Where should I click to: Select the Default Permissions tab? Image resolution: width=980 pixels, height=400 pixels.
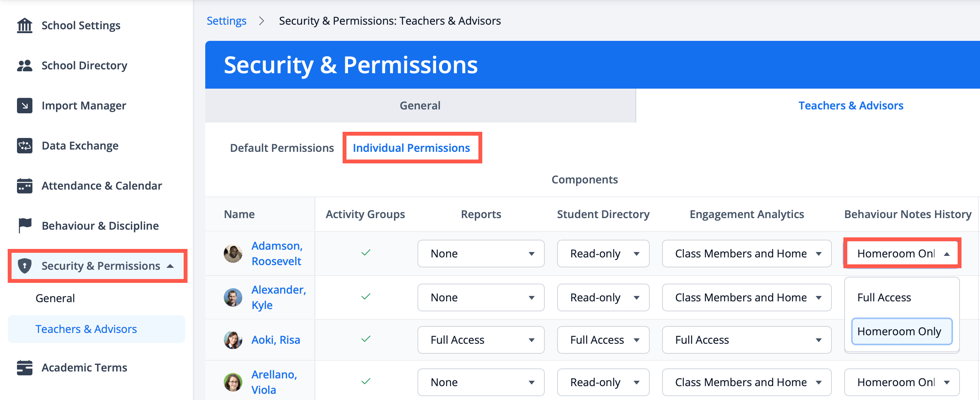[282, 148]
